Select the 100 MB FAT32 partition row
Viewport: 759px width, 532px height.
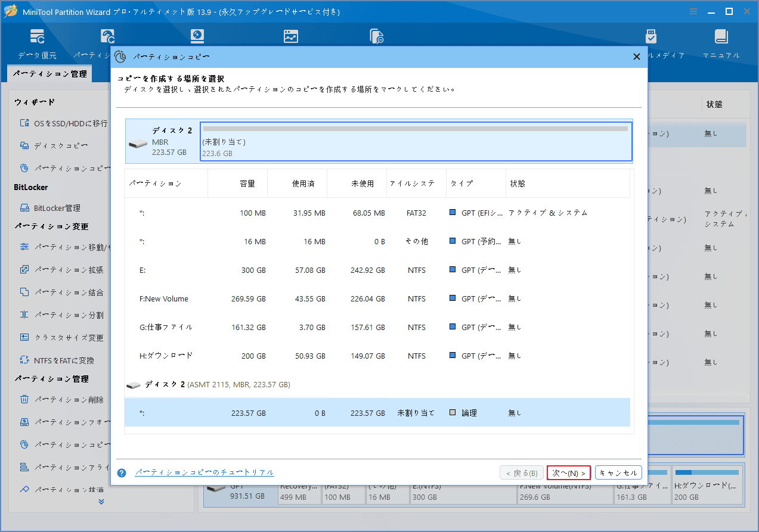(x=377, y=213)
